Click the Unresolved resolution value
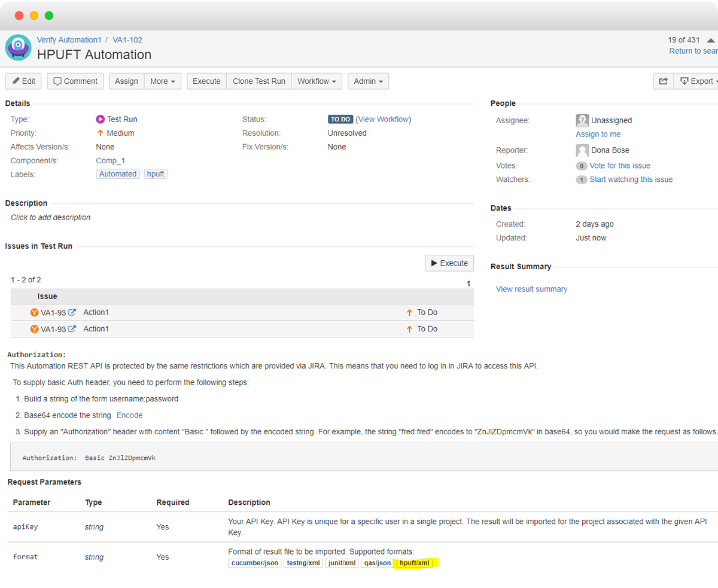The image size is (718, 588). pos(347,133)
